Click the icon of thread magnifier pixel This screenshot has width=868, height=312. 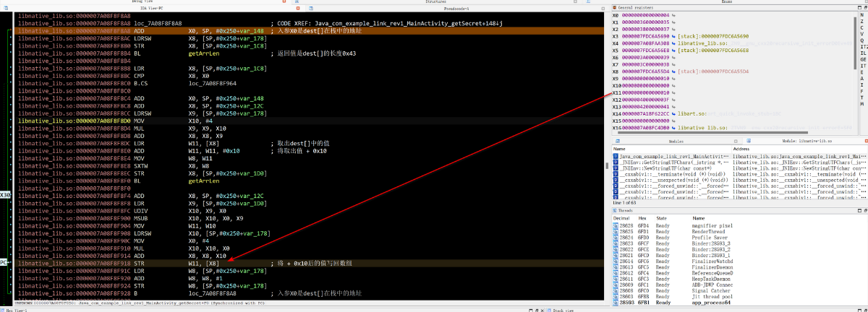[615, 227]
